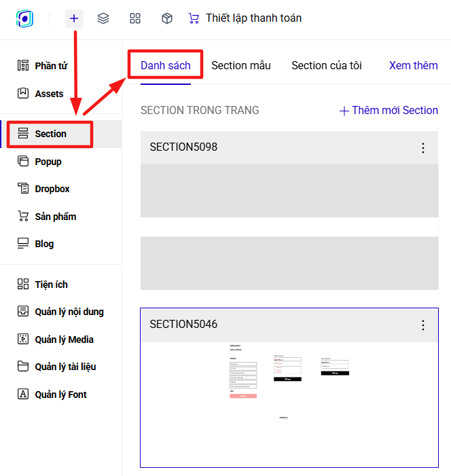Image resolution: width=451 pixels, height=476 pixels.
Task: Click Thêm mới Section link
Action: click(x=389, y=110)
